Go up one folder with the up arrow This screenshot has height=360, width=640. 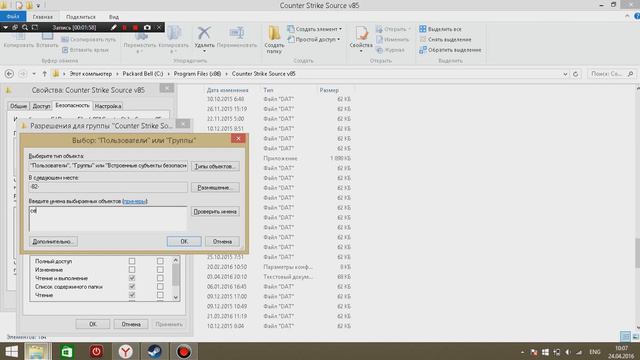click(44, 74)
